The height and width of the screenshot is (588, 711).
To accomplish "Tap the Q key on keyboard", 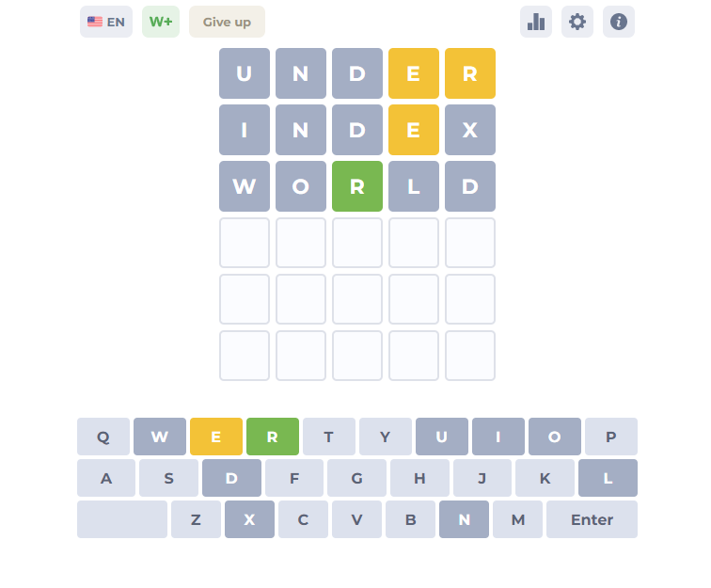I will point(103,437).
